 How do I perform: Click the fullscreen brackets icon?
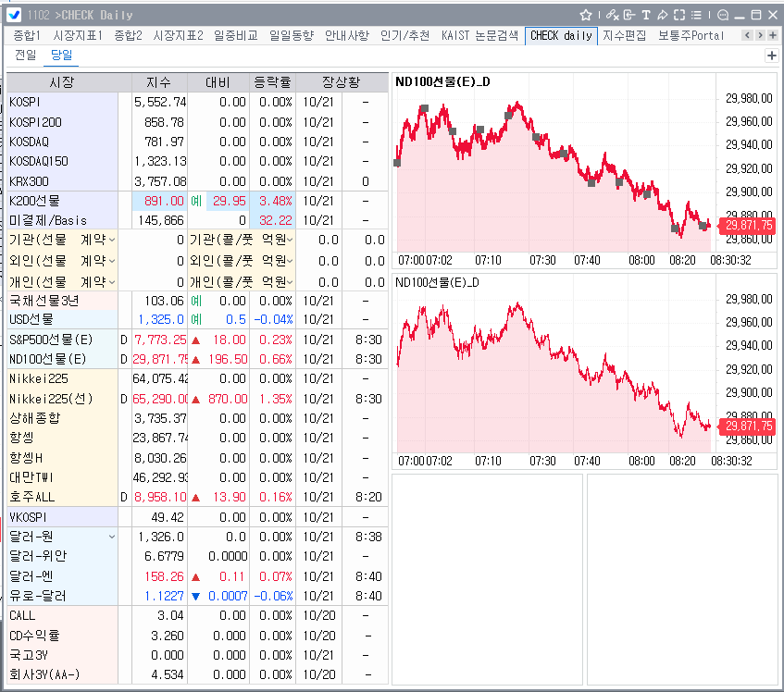(679, 15)
